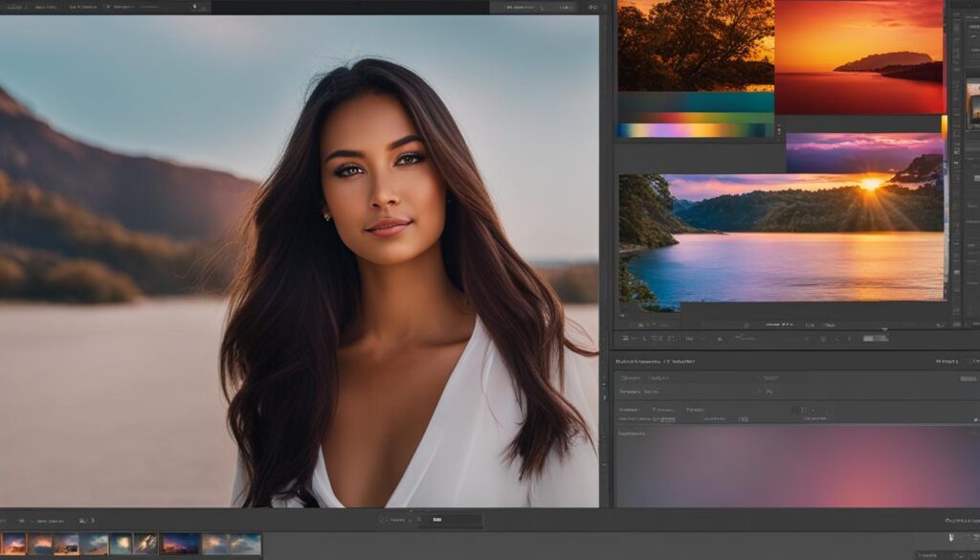Select the wide dark blue sunset thumbnail
The height and width of the screenshot is (560, 980).
point(180,544)
